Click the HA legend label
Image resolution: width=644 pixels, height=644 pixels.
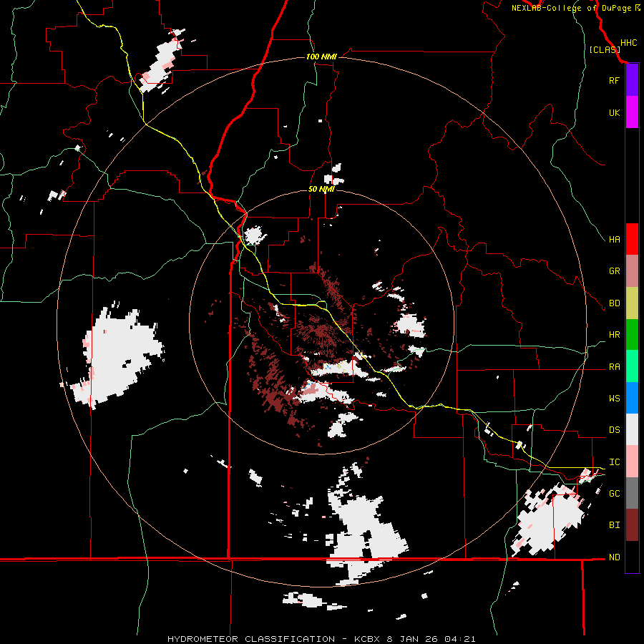(614, 240)
